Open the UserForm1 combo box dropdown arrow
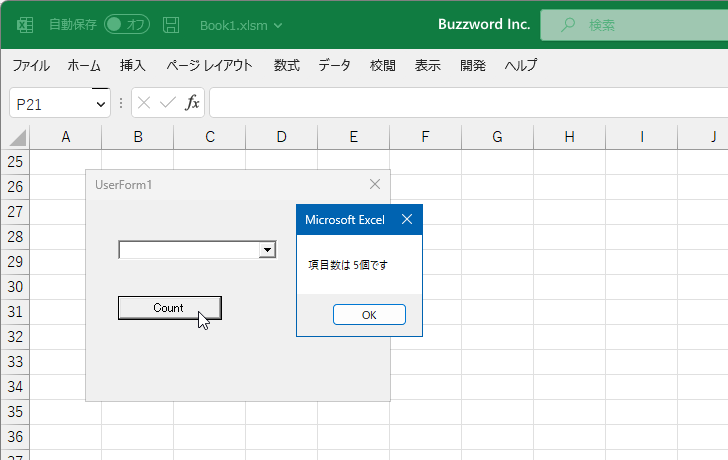Viewport: 728px width, 460px height. click(267, 250)
